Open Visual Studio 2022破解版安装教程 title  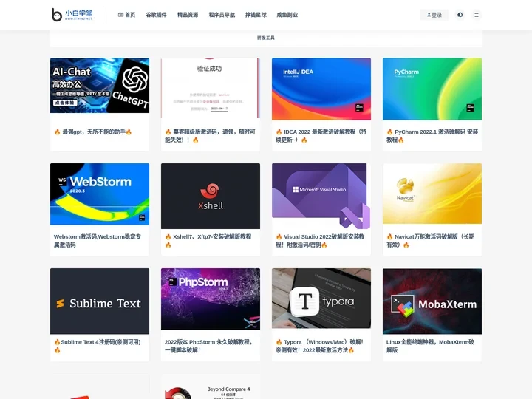pos(320,241)
